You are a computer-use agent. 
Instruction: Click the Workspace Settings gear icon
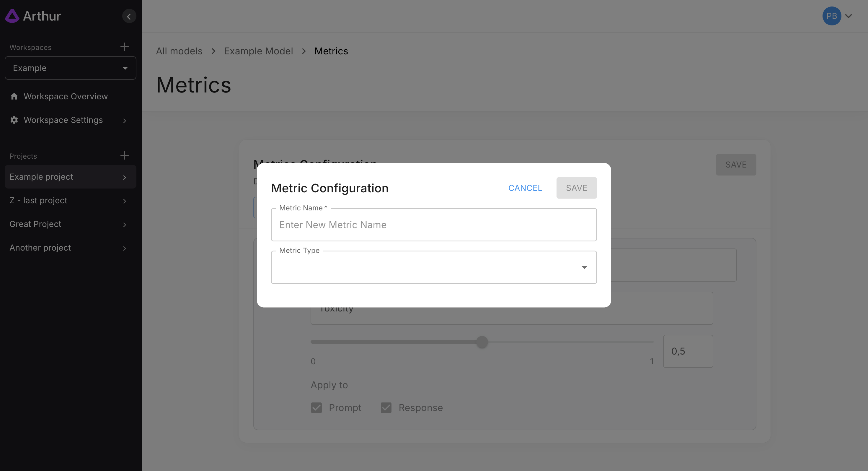pos(14,120)
